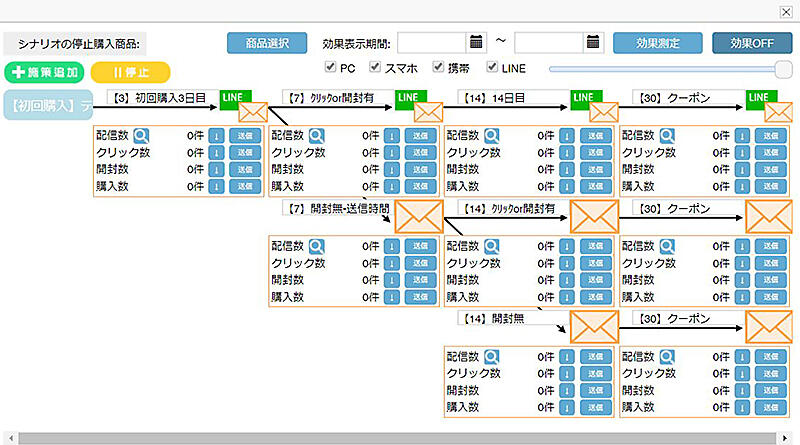Click the green LINE badge on 14日目 step
Viewport: 800px width, 445px height.
[x=586, y=97]
